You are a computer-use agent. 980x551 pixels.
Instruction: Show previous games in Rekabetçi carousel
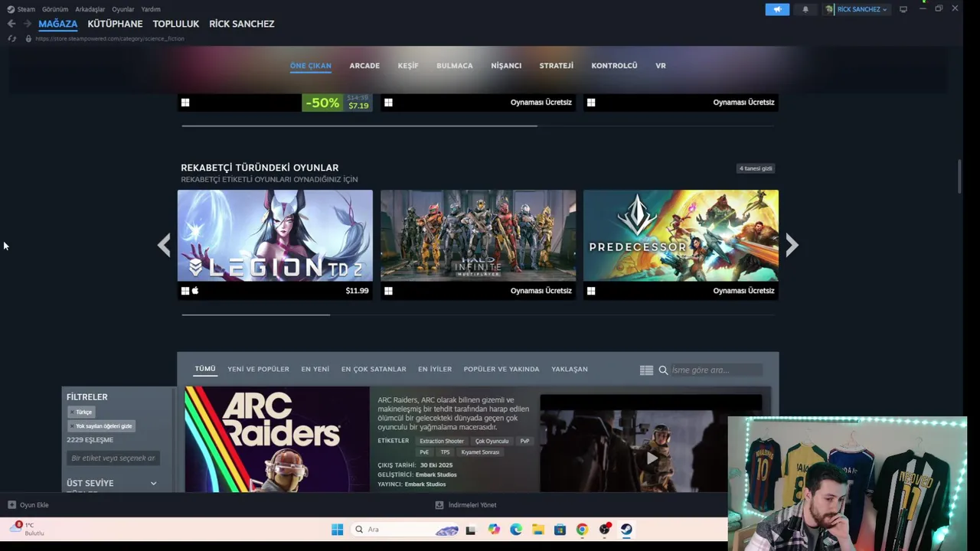tap(164, 245)
